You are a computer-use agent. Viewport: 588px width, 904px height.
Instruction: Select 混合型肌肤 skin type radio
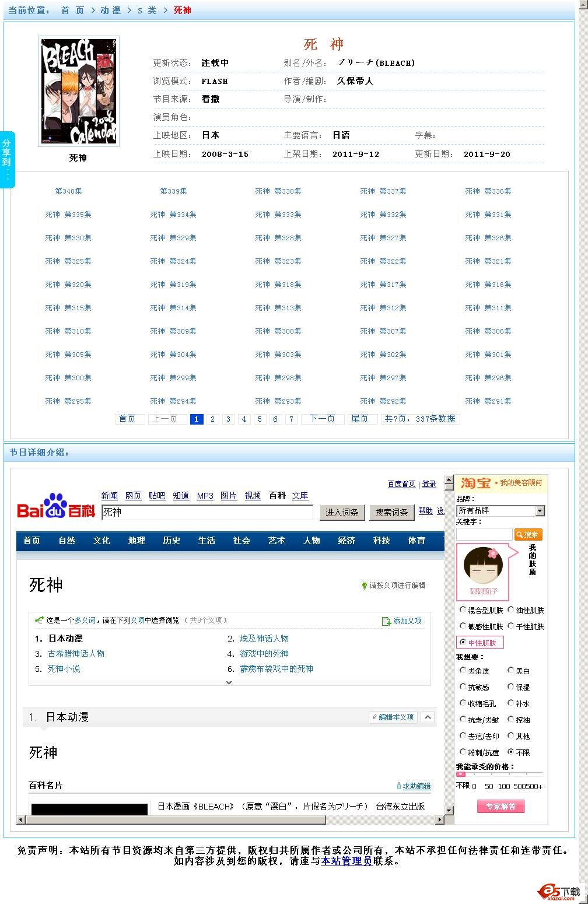(463, 609)
